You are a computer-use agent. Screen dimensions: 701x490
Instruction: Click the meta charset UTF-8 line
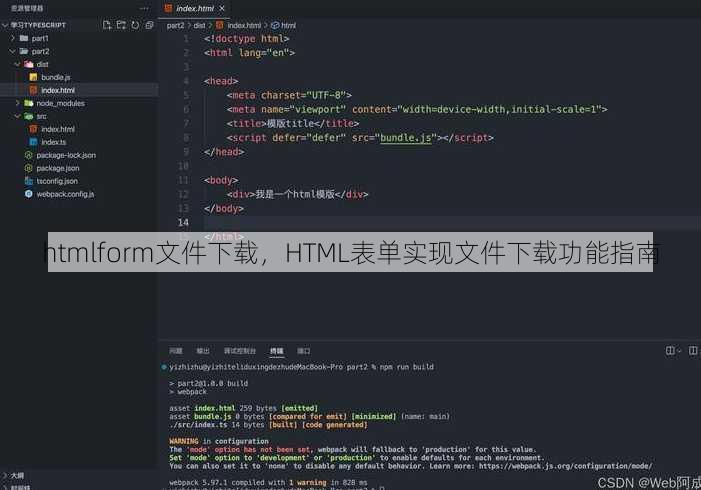[x=289, y=95]
